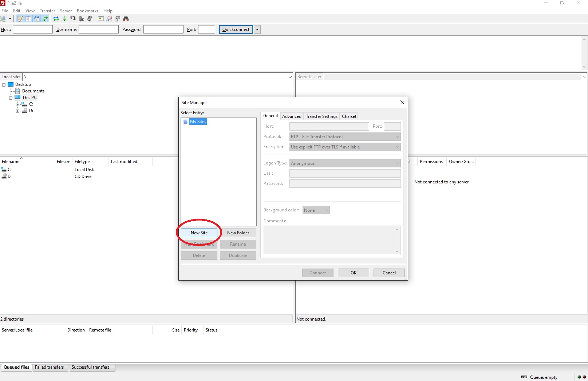Click the disconnect from server icon
The height and width of the screenshot is (381, 588).
coord(81,19)
